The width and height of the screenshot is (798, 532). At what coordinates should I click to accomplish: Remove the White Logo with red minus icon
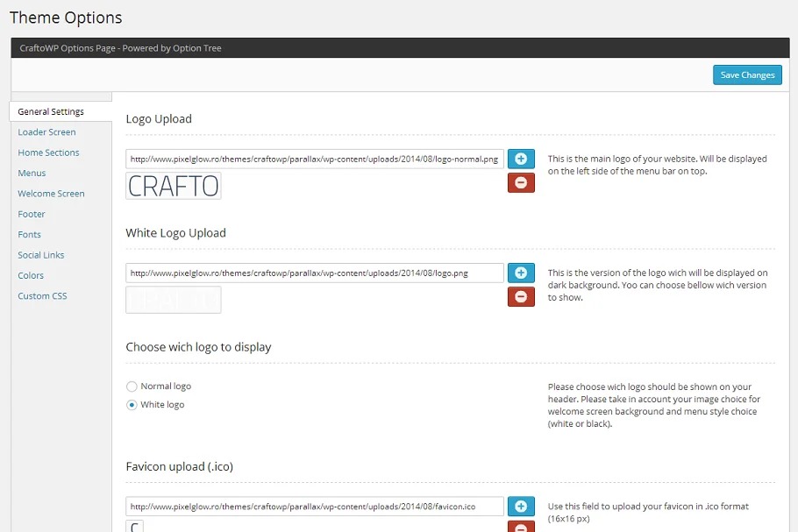click(521, 296)
